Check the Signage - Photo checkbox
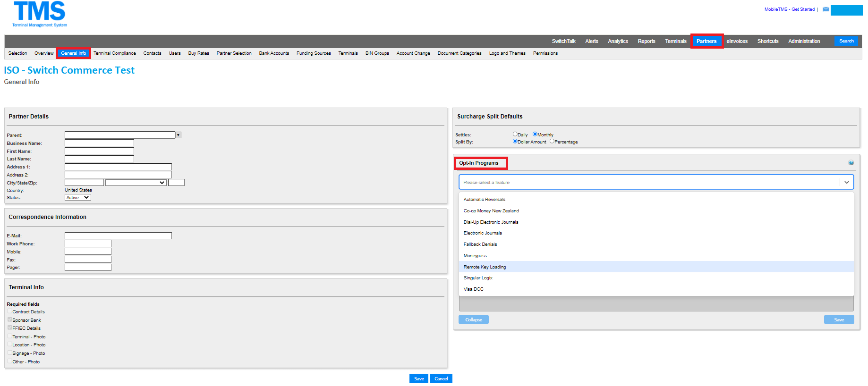 click(x=9, y=352)
